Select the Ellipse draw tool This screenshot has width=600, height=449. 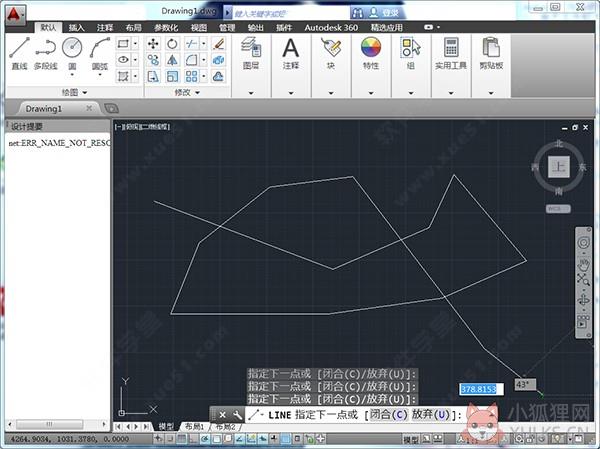pyautogui.click(x=123, y=60)
